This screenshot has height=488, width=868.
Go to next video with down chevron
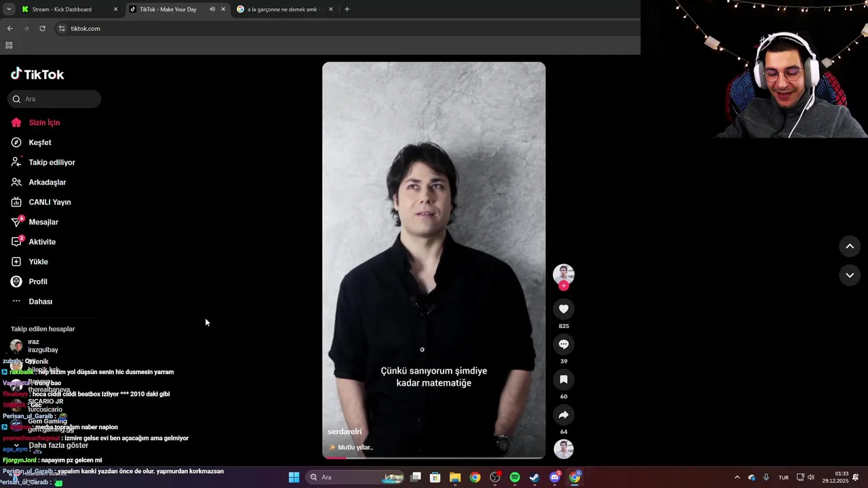coord(850,275)
